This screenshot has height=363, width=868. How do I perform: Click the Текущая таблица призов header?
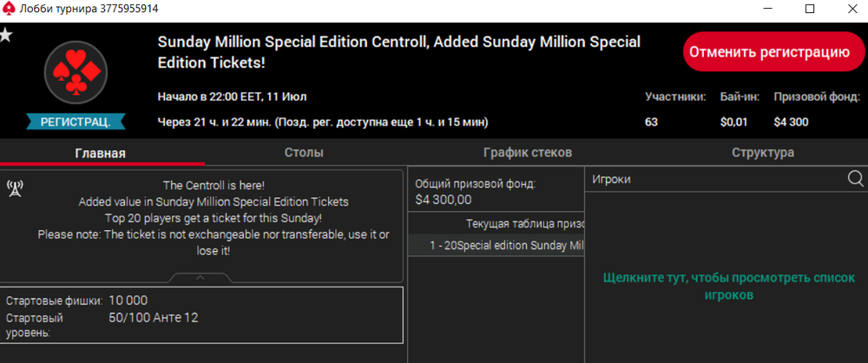(525, 223)
